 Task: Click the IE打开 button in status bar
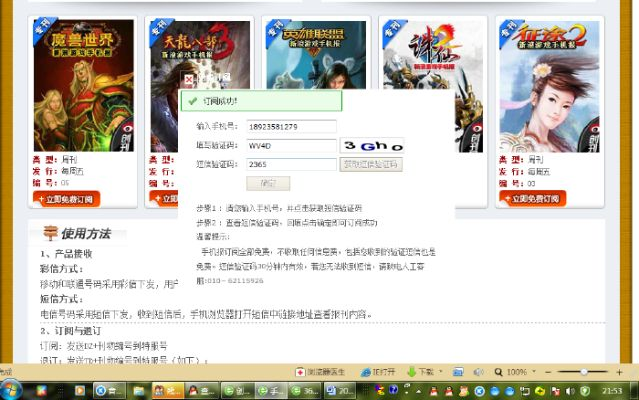(x=379, y=372)
